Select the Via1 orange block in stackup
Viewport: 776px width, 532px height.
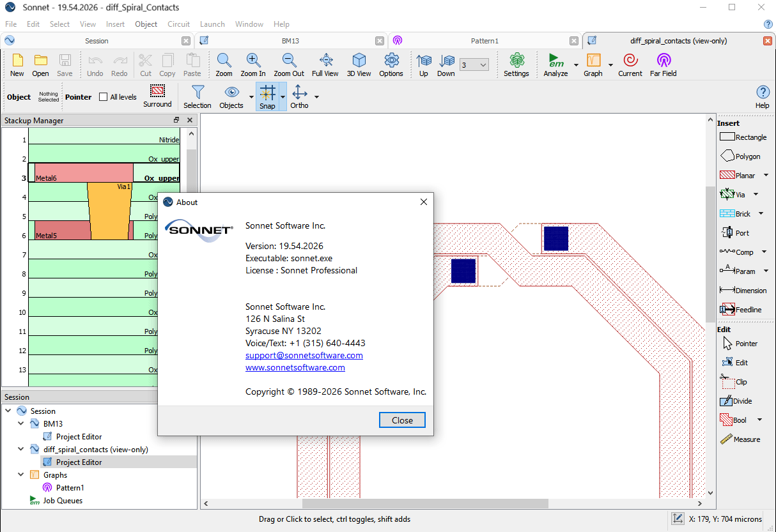[109, 211]
